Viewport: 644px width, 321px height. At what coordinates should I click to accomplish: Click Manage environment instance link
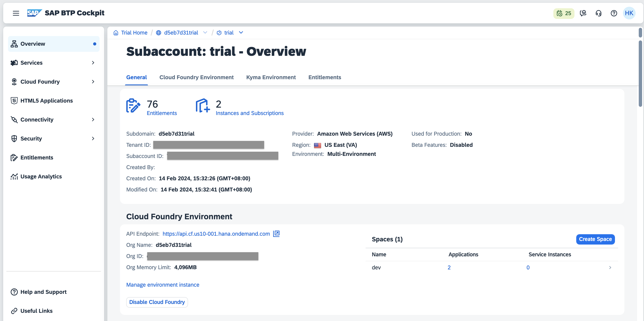point(162,285)
